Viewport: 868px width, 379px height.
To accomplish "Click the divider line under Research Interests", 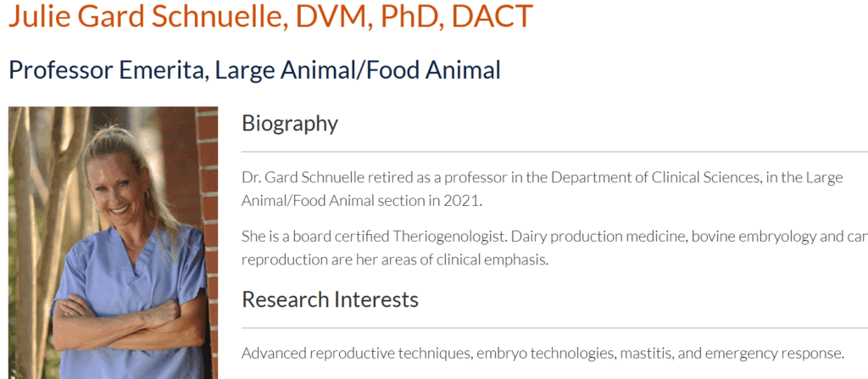I will click(x=554, y=327).
